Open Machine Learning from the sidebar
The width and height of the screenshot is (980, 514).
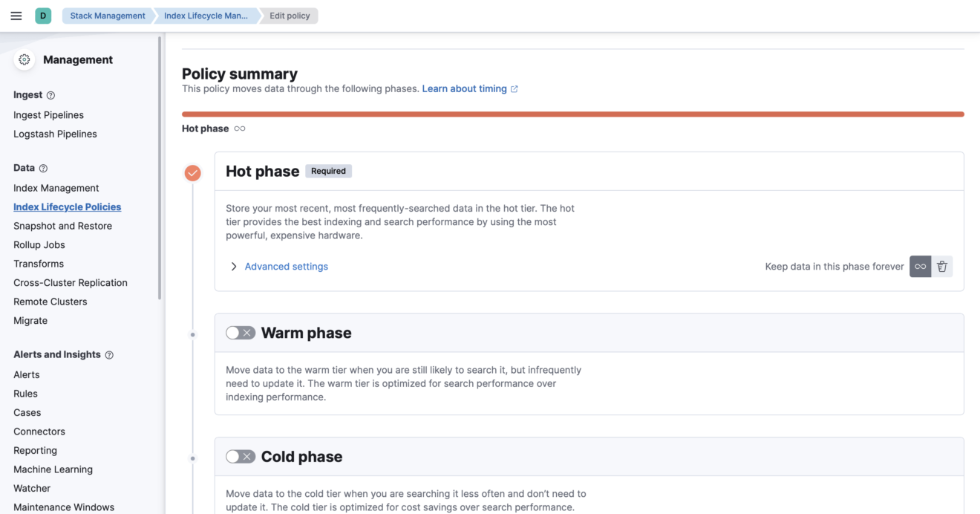pos(53,469)
